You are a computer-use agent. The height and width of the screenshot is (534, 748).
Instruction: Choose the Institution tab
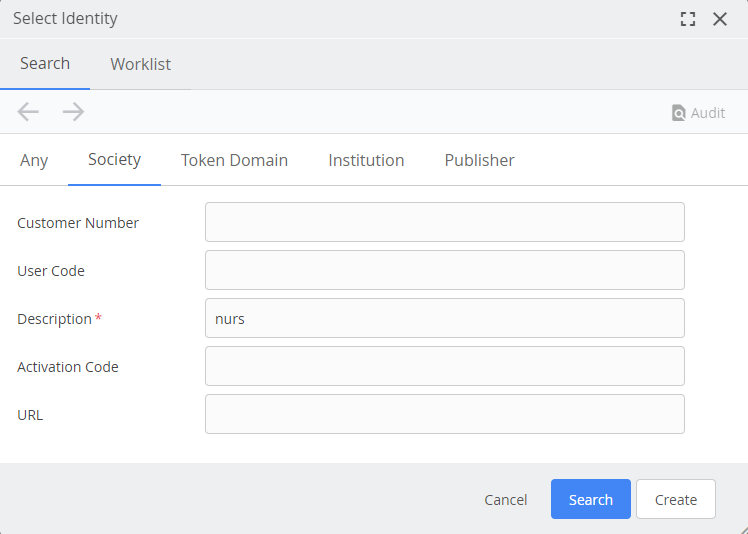point(366,160)
